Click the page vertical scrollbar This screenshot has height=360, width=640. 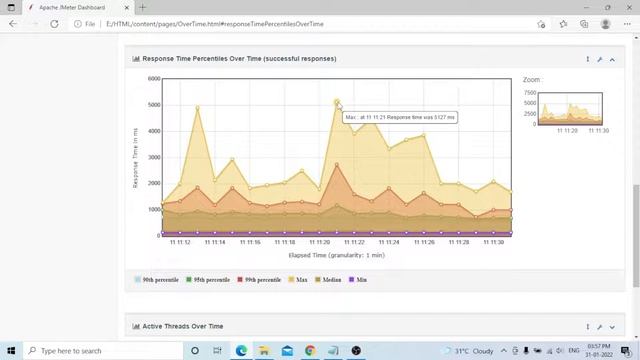coord(636,236)
